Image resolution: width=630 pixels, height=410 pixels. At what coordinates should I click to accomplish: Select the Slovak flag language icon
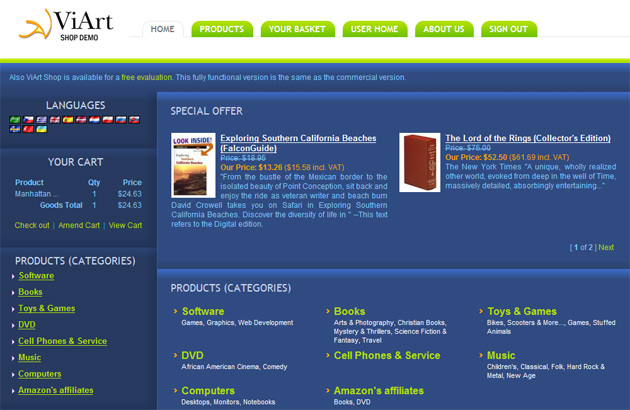point(134,119)
